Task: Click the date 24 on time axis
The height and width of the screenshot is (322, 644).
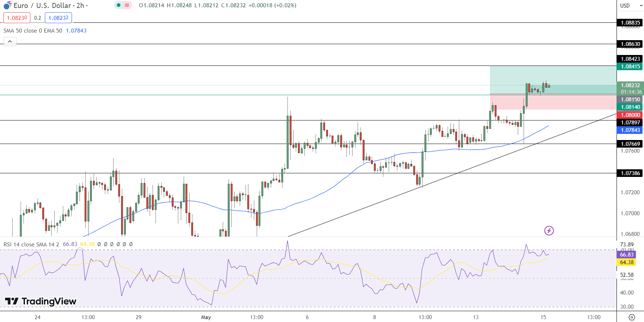Action: point(37,317)
